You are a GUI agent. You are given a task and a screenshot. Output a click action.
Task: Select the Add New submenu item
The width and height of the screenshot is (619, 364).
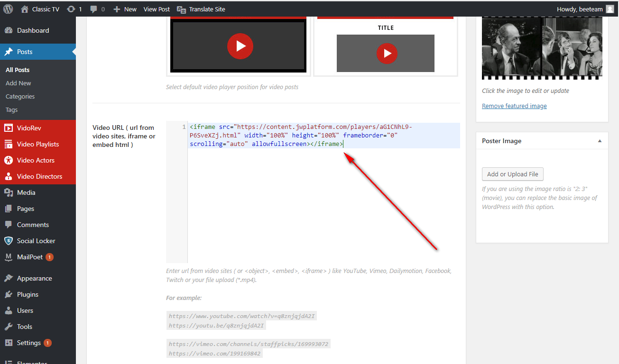(18, 83)
